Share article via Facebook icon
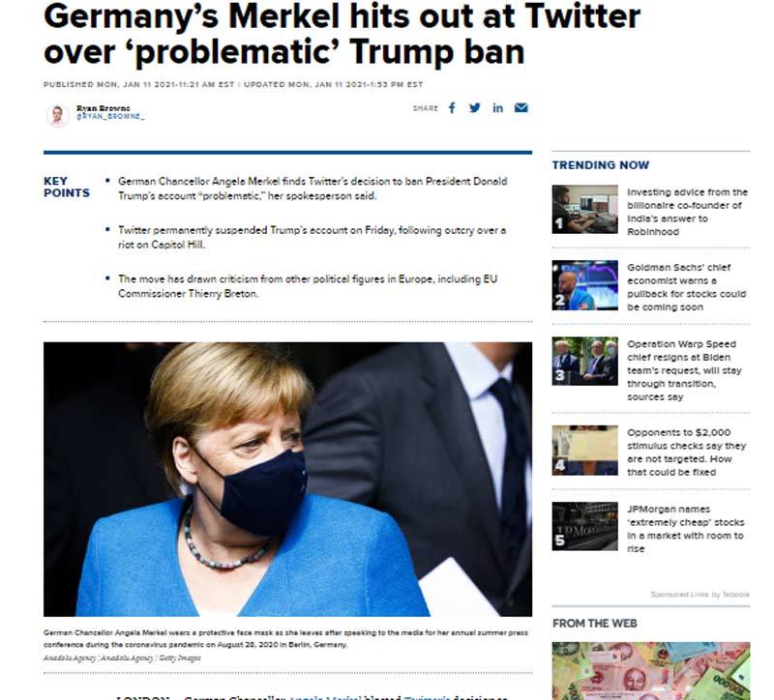The image size is (774, 700). pyautogui.click(x=452, y=108)
